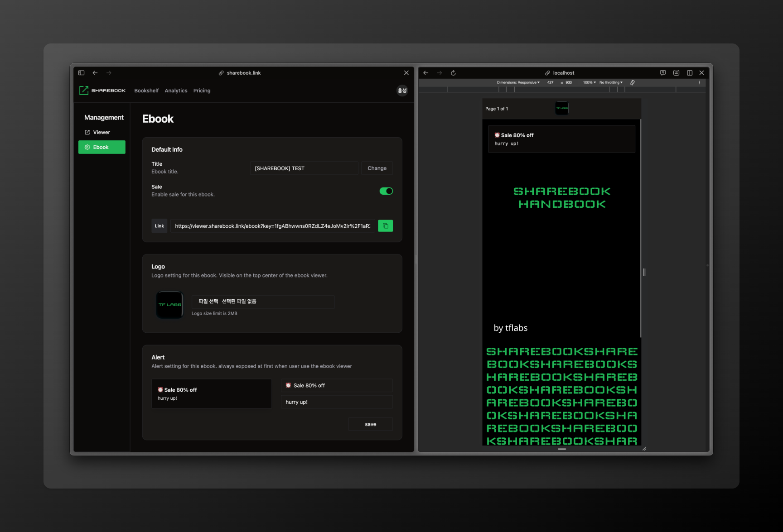Click the SHAREBOOK HANDBOOK cover title

point(562,198)
